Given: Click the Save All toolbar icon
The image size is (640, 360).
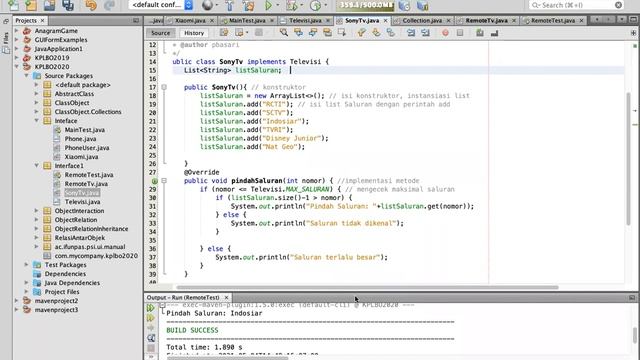Looking at the screenshot, I should pos(68,5).
